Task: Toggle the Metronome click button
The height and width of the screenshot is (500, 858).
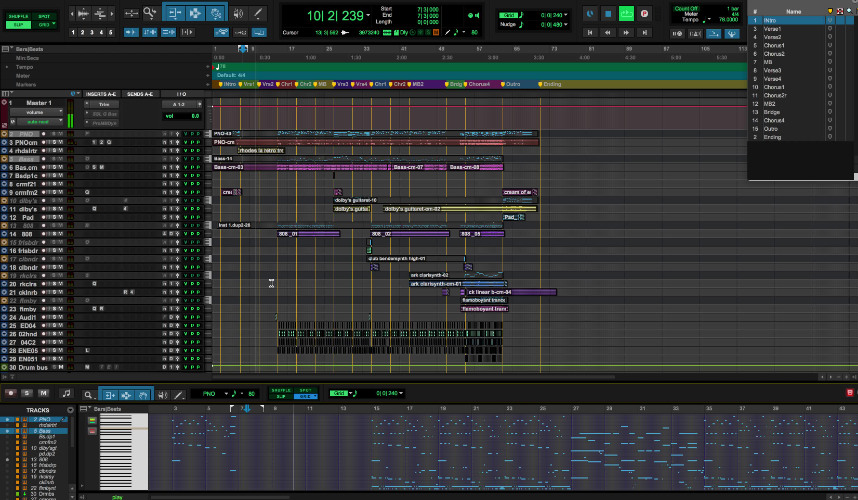Action: (695, 33)
